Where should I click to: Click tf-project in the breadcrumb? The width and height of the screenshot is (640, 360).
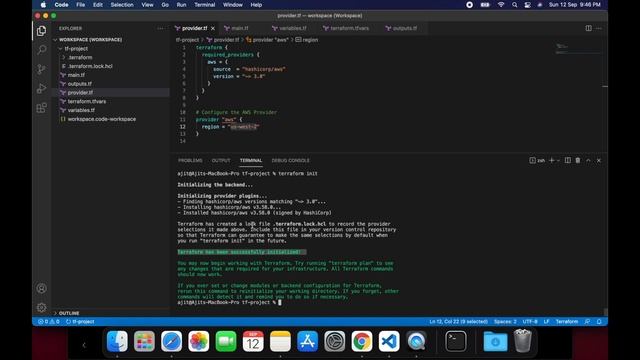click(x=187, y=40)
